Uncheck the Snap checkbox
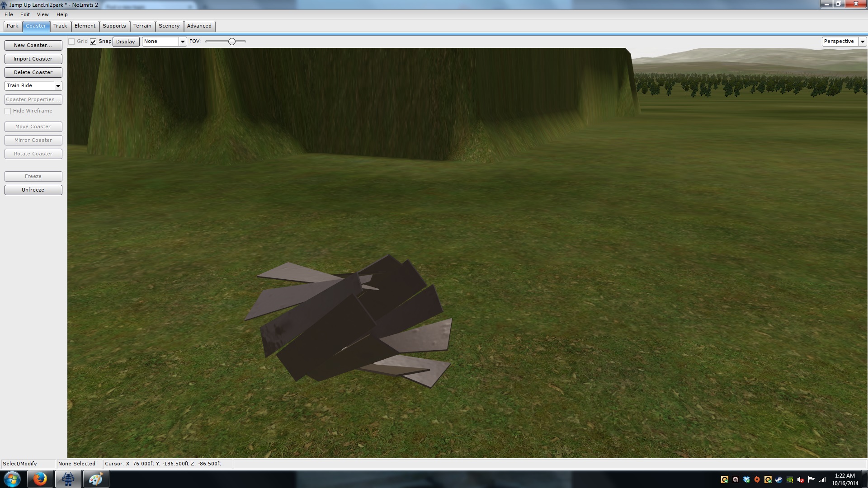This screenshot has width=868, height=488. [93, 42]
